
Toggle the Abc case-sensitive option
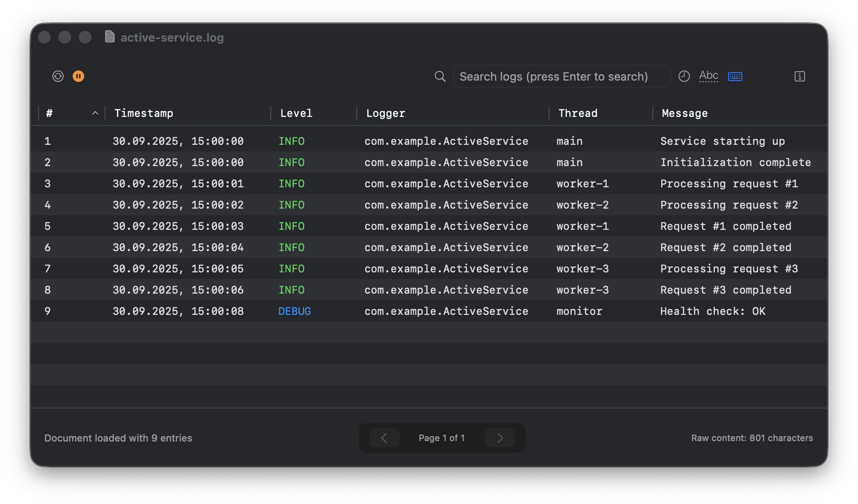point(709,76)
